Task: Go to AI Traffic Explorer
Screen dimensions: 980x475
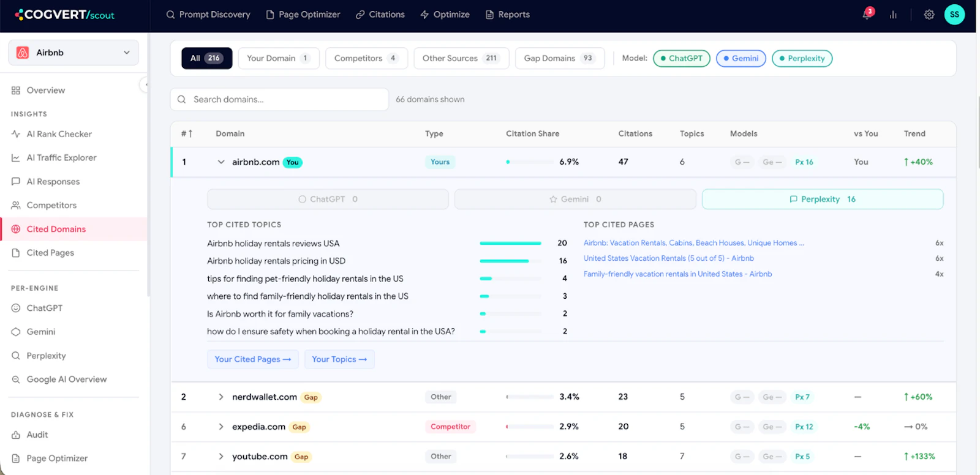Action: tap(61, 158)
